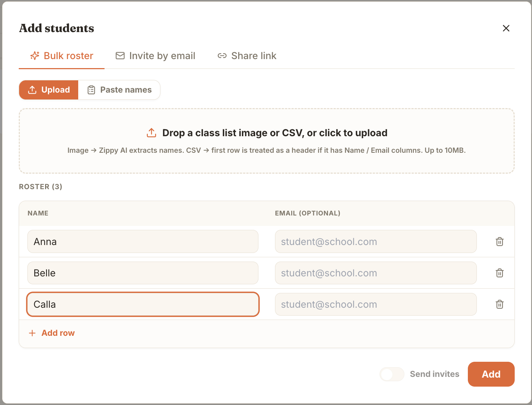Click the Send invites label
Image resolution: width=532 pixels, height=405 pixels.
pyautogui.click(x=434, y=374)
